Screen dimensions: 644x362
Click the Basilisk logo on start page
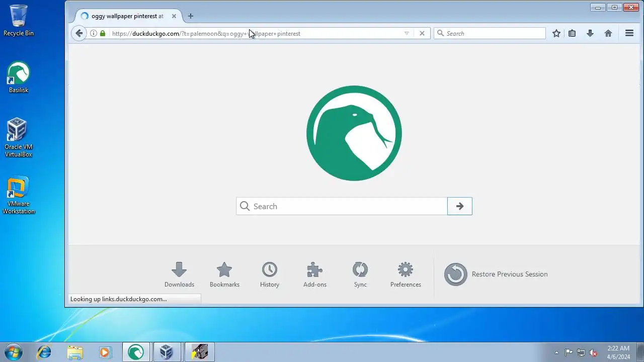354,133
